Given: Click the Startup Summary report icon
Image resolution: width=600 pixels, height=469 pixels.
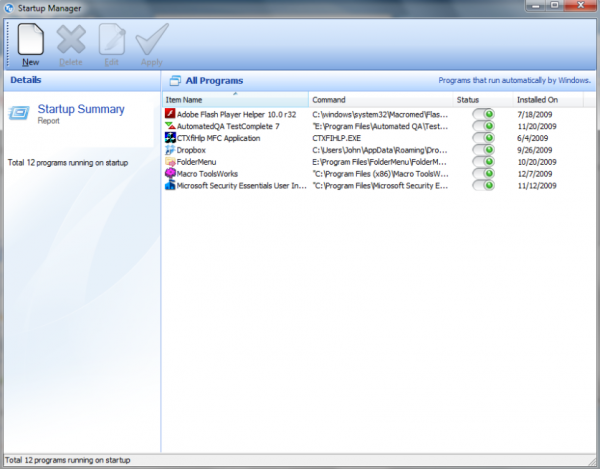Looking at the screenshot, I should coord(19,113).
